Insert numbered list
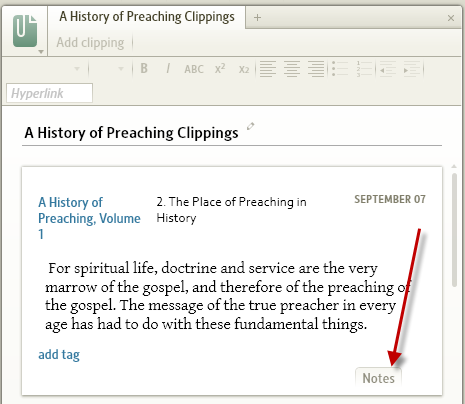This screenshot has height=404, width=465. [x=364, y=69]
